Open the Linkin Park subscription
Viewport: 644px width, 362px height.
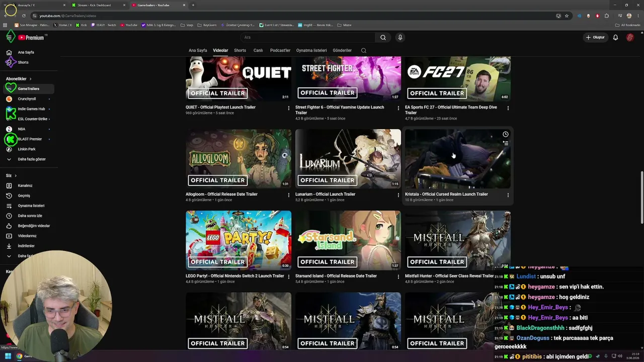[x=29, y=149]
